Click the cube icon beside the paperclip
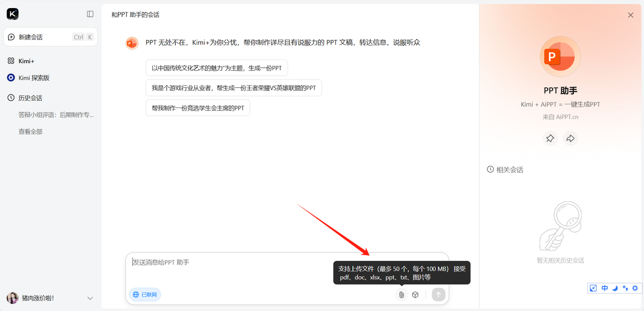644x311 pixels. pyautogui.click(x=415, y=295)
